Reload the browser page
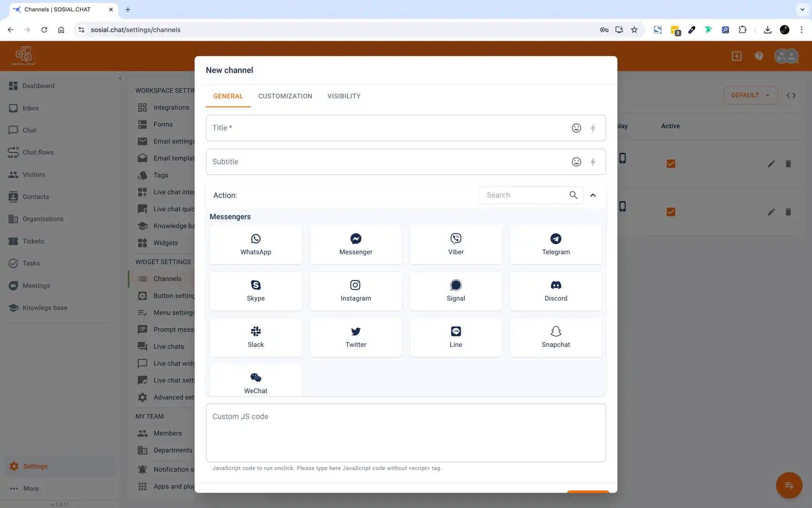The image size is (812, 508). tap(44, 30)
